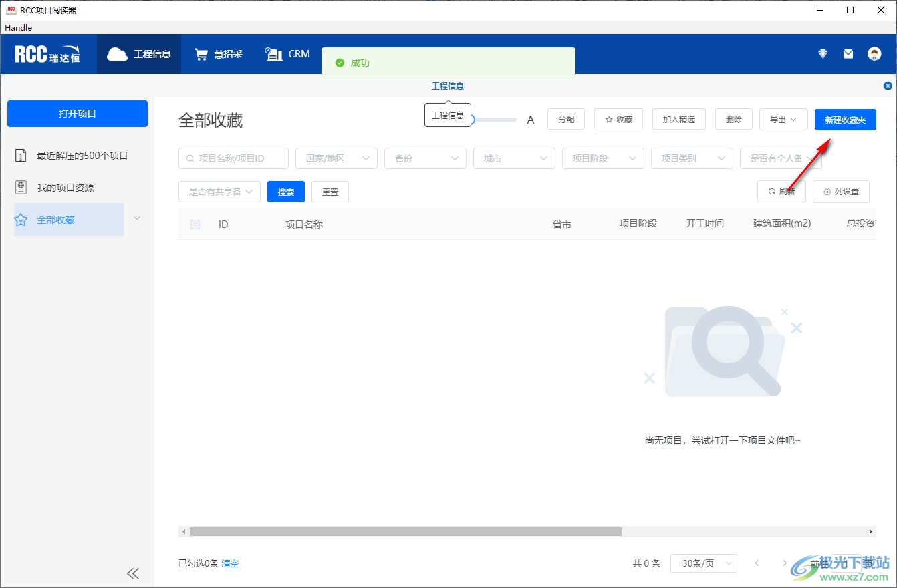Open the message envelope icon

848,54
